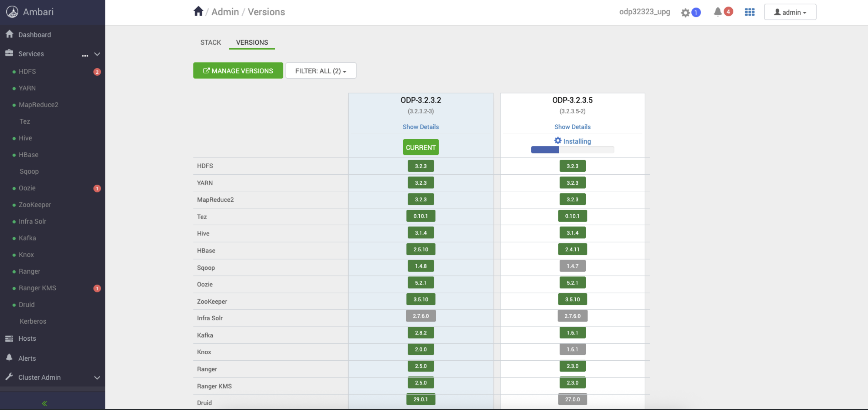Click the Installing status link

pyautogui.click(x=576, y=141)
